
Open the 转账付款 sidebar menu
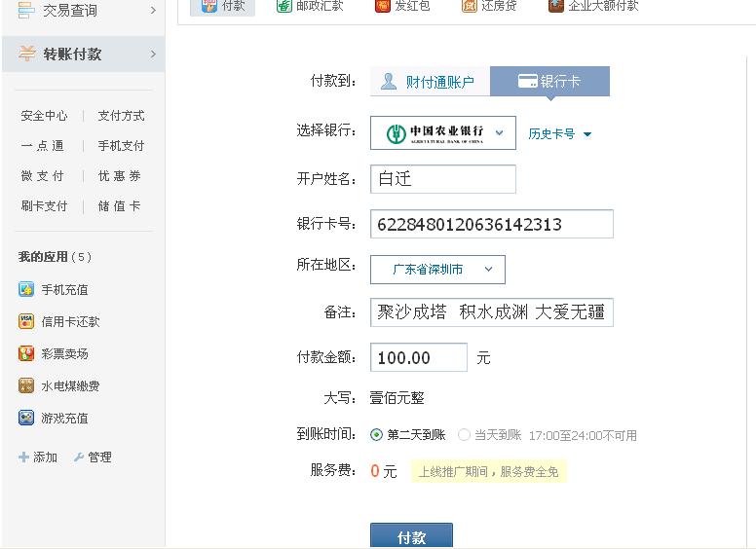point(82,55)
